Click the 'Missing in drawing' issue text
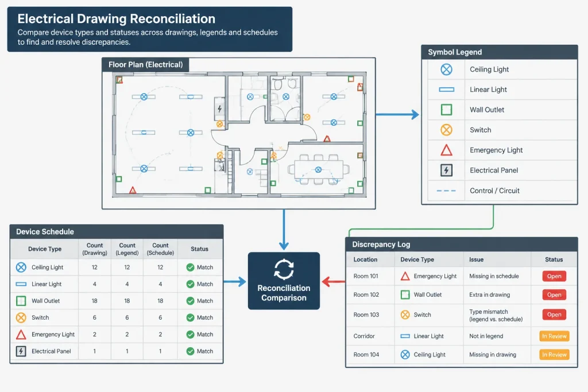Screen dimensions: 588x392 [492, 355]
